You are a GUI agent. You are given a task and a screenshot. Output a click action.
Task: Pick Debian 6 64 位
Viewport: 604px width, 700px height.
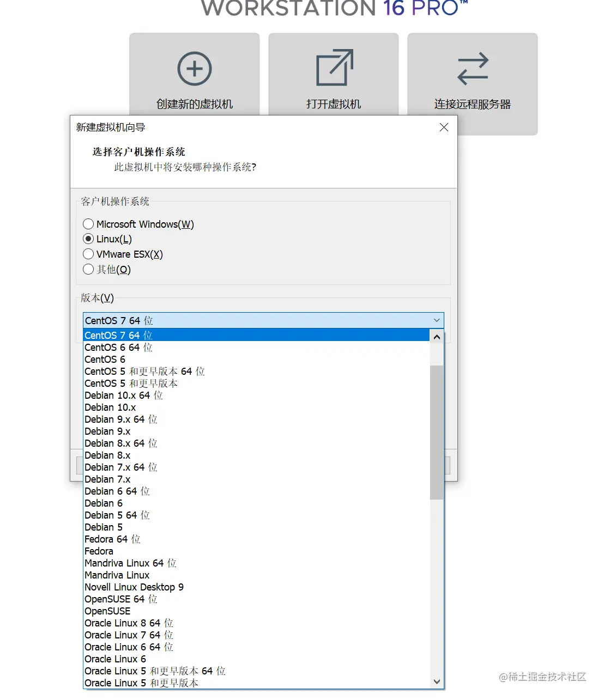(256, 491)
